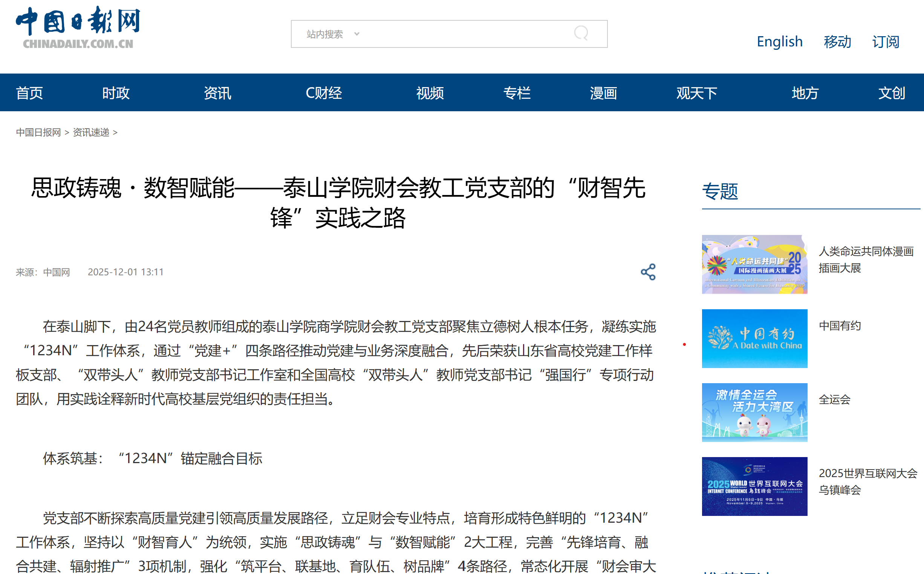
Task: Open the 订阅 subscription link
Action: pos(885,41)
